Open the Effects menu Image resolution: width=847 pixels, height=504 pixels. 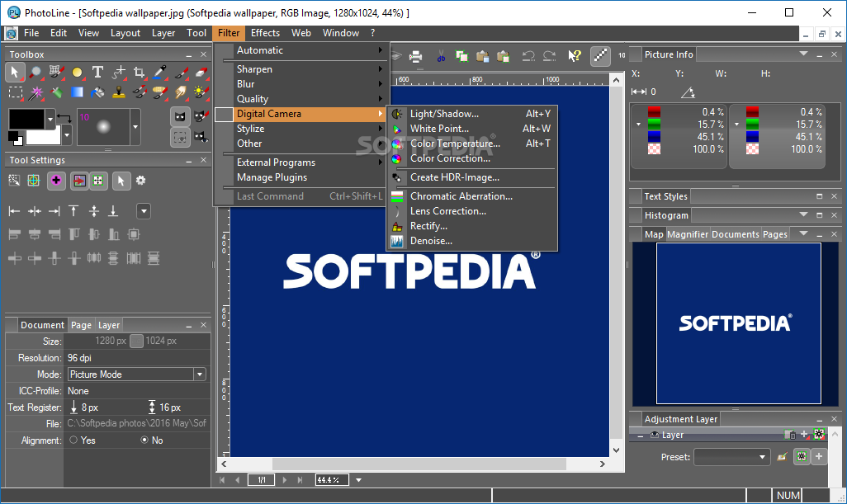click(265, 33)
